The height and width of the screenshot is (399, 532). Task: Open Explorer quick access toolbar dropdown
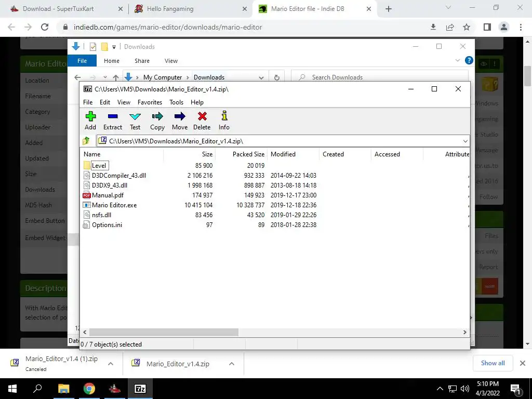point(114,47)
